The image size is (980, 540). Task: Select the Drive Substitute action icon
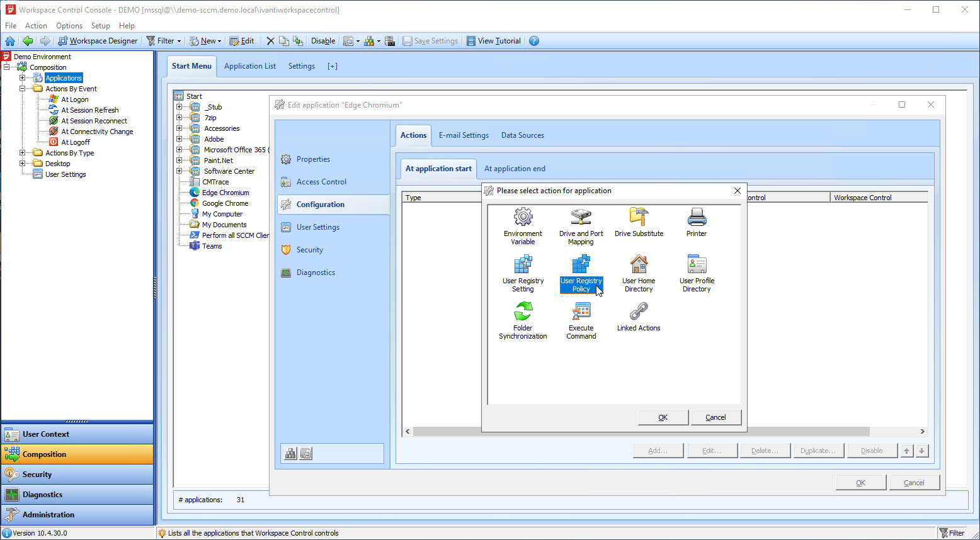(x=639, y=218)
